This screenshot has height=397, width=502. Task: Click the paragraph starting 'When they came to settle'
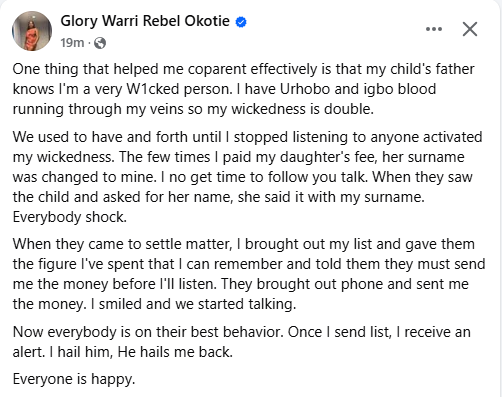click(249, 274)
